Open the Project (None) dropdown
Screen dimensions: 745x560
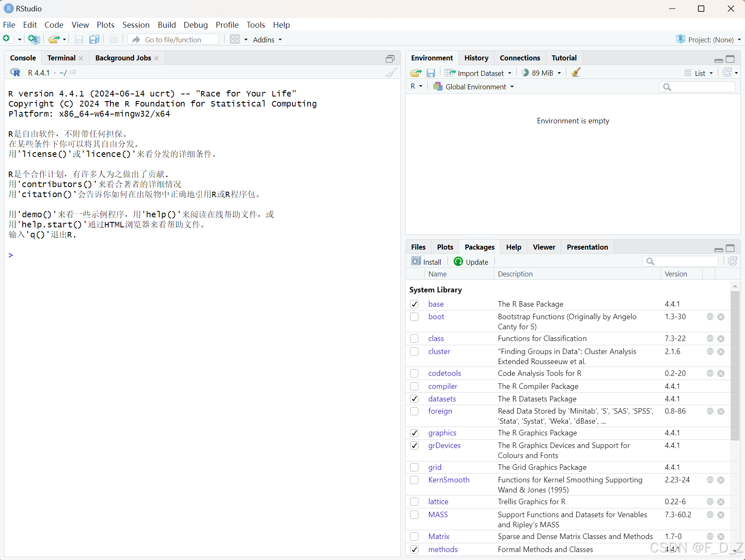click(x=708, y=40)
